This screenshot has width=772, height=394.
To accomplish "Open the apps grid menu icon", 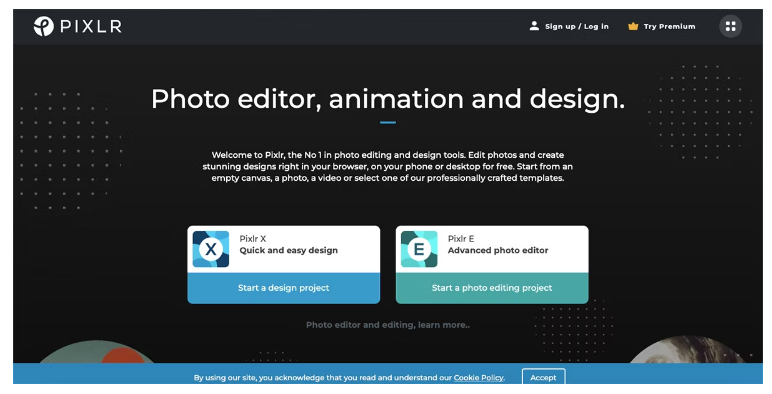I will pyautogui.click(x=731, y=26).
